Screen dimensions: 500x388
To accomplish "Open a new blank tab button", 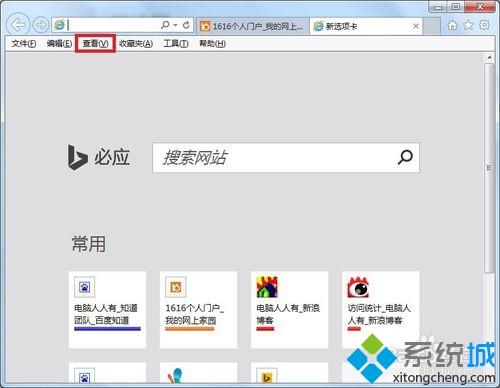I will click(x=432, y=26).
